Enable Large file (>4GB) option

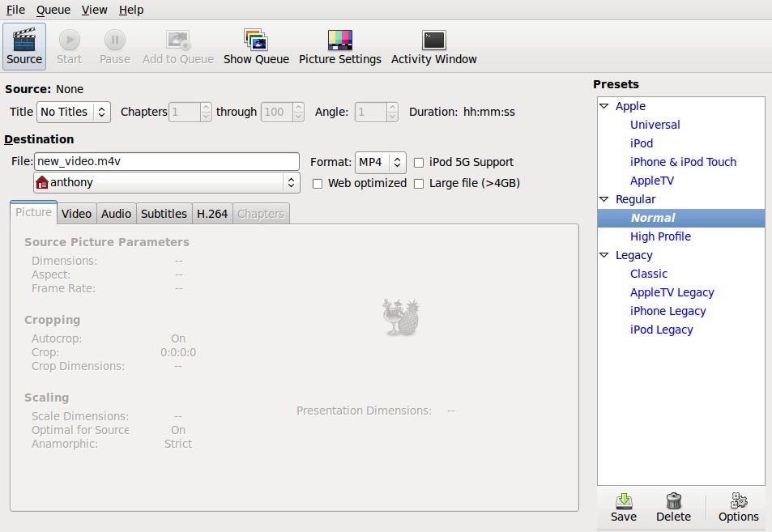419,184
